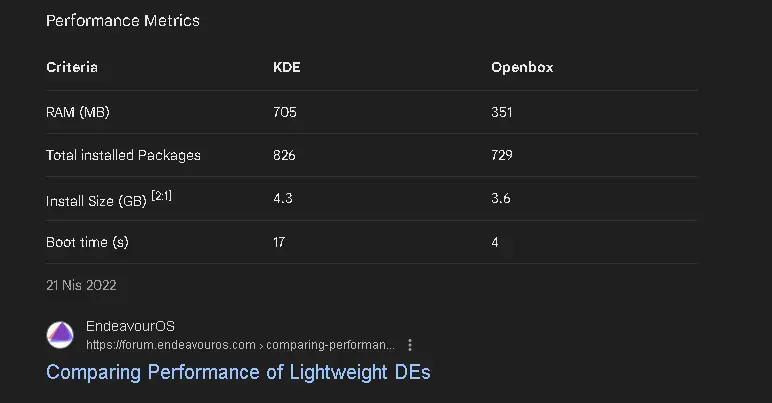Select the Performance Metrics heading
Viewport: 772px width, 403px height.
click(123, 21)
